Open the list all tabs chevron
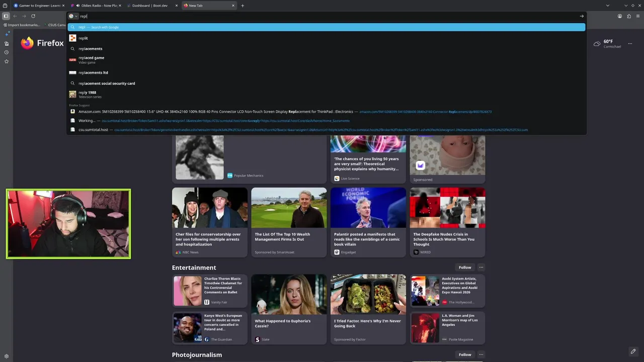The width and height of the screenshot is (644, 362). (x=607, y=6)
